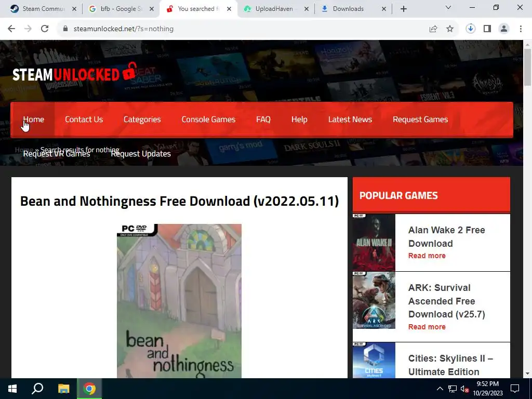Open the notification center icon
Screen dimensions: 532x399
click(515, 389)
